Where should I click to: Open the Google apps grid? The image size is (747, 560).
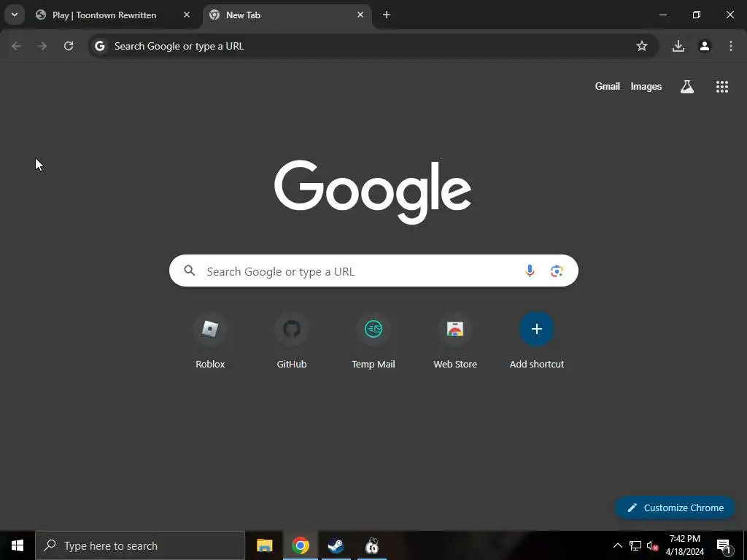pos(721,86)
